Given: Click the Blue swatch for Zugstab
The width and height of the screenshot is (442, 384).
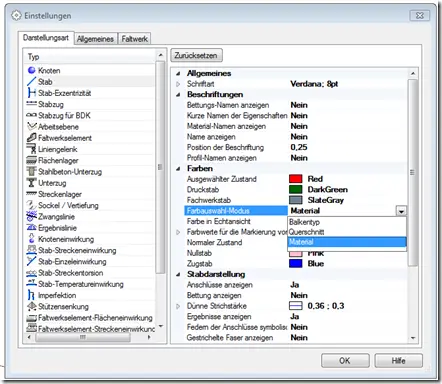Looking at the screenshot, I should (x=296, y=264).
